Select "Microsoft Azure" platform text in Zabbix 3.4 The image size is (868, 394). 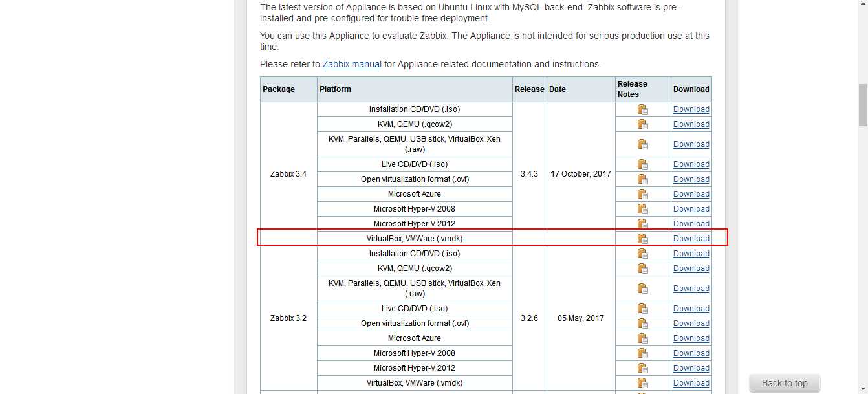point(415,194)
